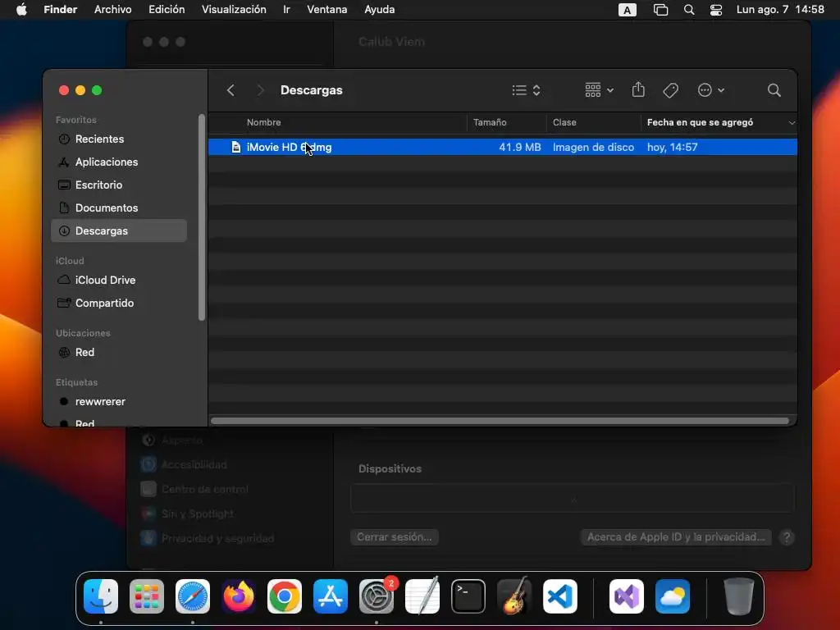
Task: Select the Red network location
Action: click(x=119, y=353)
